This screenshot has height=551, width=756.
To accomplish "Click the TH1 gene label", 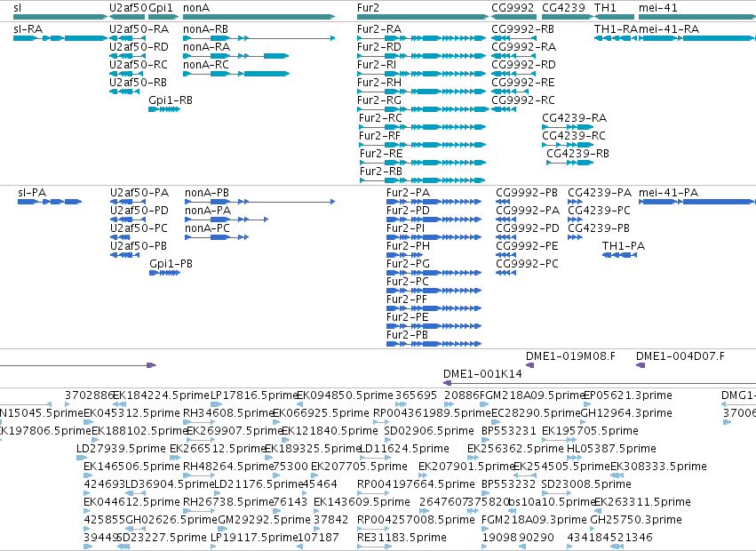I will (x=605, y=8).
